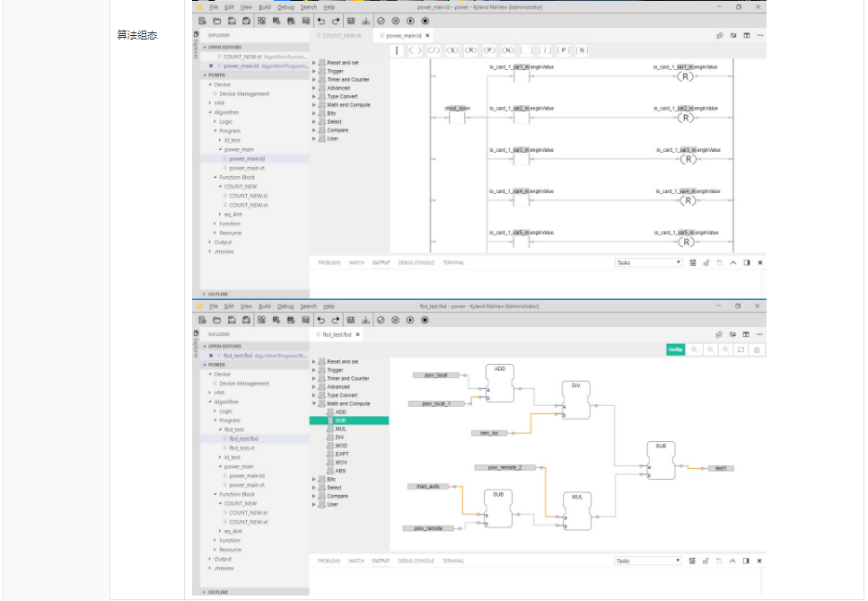868x601 pixels.
Task: Open TERMINAL tab in the power_main.ld window panel
Action: pos(453,262)
